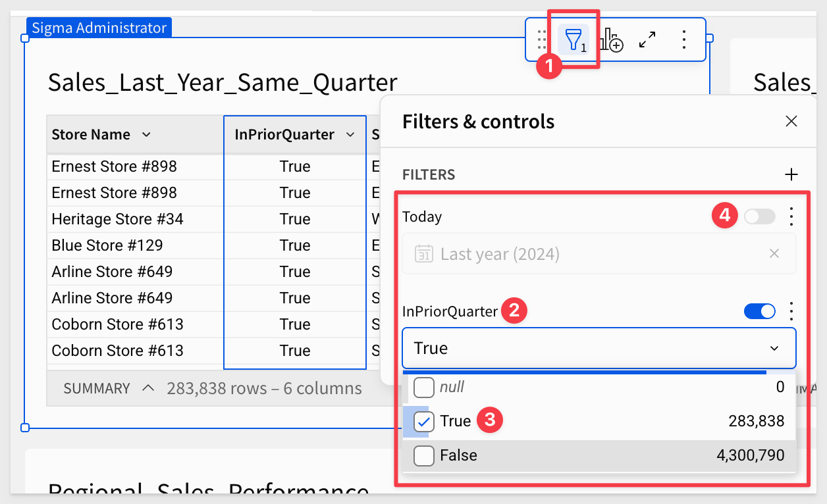Click the add chart icon
The height and width of the screenshot is (504, 827).
pyautogui.click(x=612, y=40)
